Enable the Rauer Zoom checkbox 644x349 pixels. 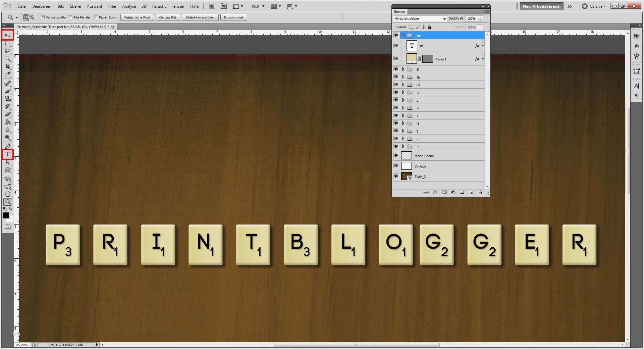pyautogui.click(x=96, y=17)
